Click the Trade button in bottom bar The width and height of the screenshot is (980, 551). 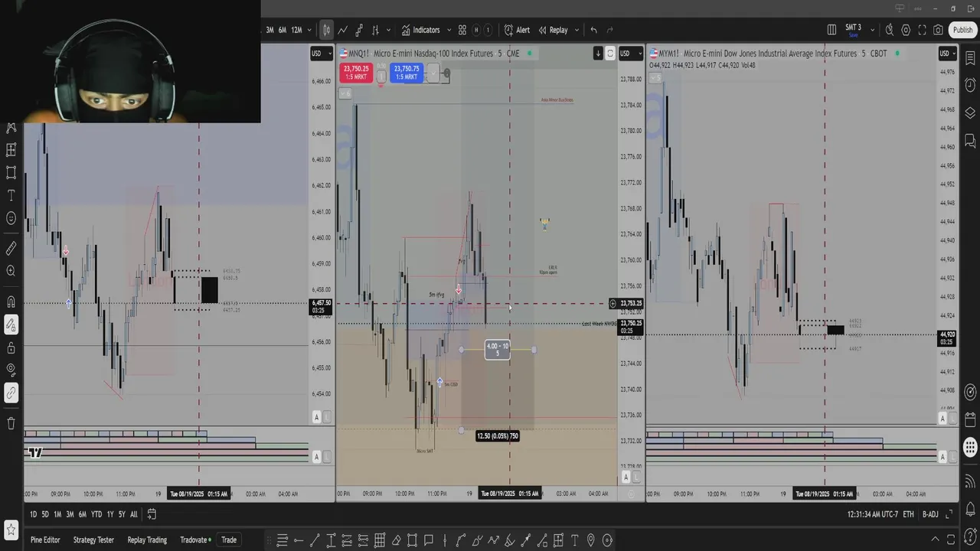229,540
